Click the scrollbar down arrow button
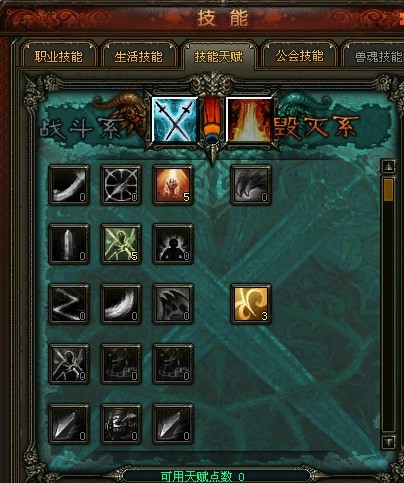404x483 pixels. [389, 442]
